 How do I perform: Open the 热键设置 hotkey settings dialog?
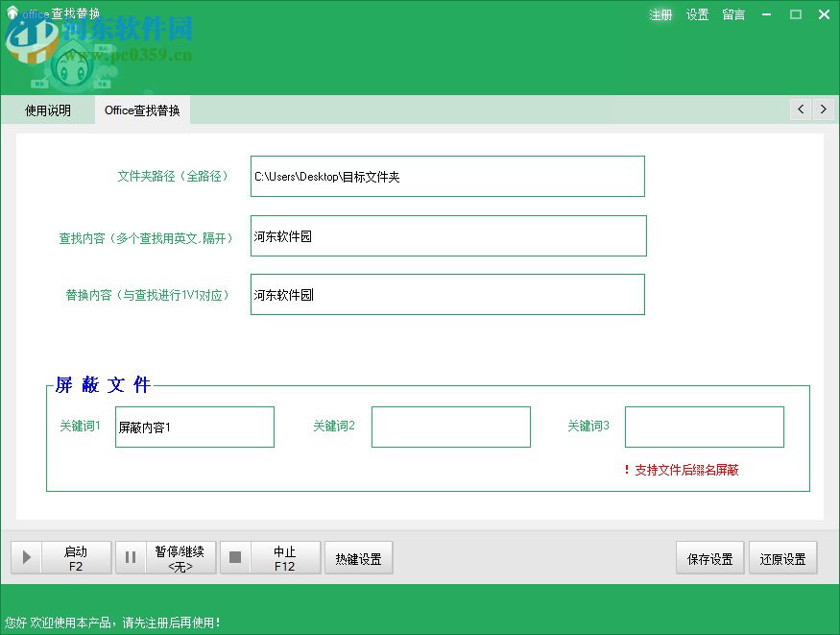(x=358, y=557)
